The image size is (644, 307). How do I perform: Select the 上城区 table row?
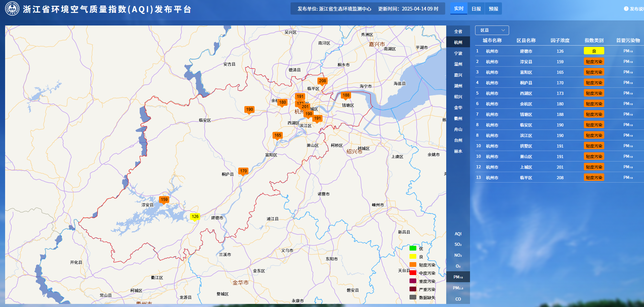tap(559, 167)
